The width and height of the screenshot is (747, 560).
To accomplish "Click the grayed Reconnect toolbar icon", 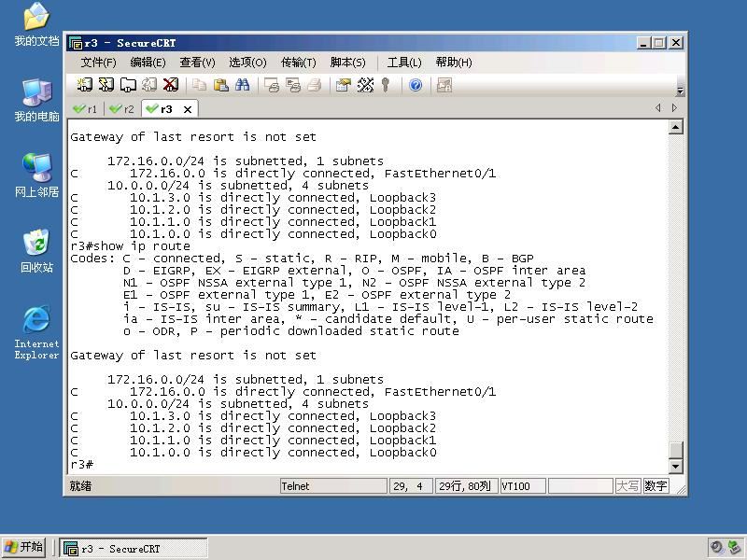I will tap(149, 85).
